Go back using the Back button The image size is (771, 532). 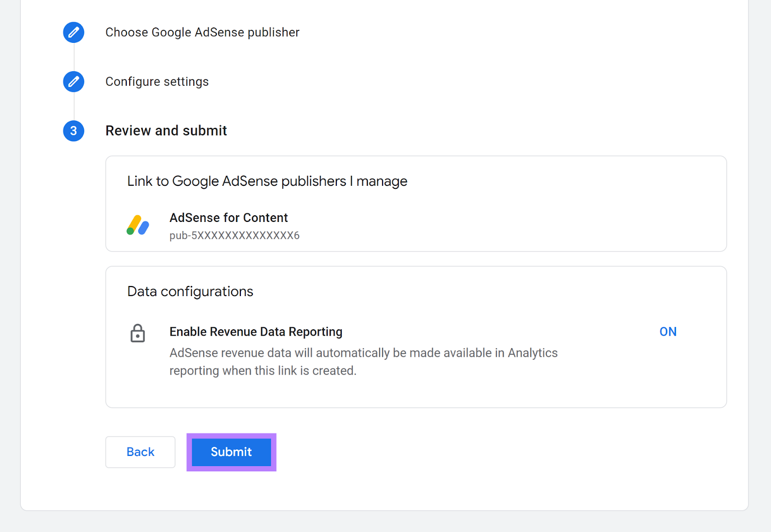tap(140, 452)
